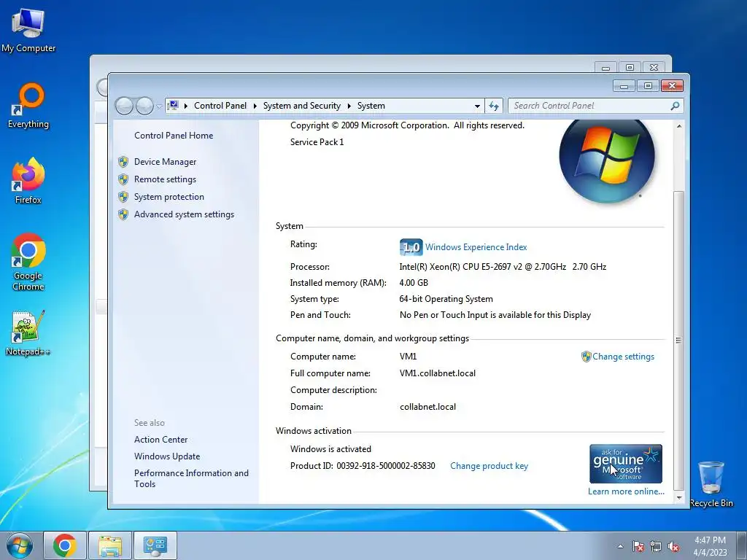Click the Windows Start orb
The height and width of the screenshot is (560, 747).
[x=19, y=545]
